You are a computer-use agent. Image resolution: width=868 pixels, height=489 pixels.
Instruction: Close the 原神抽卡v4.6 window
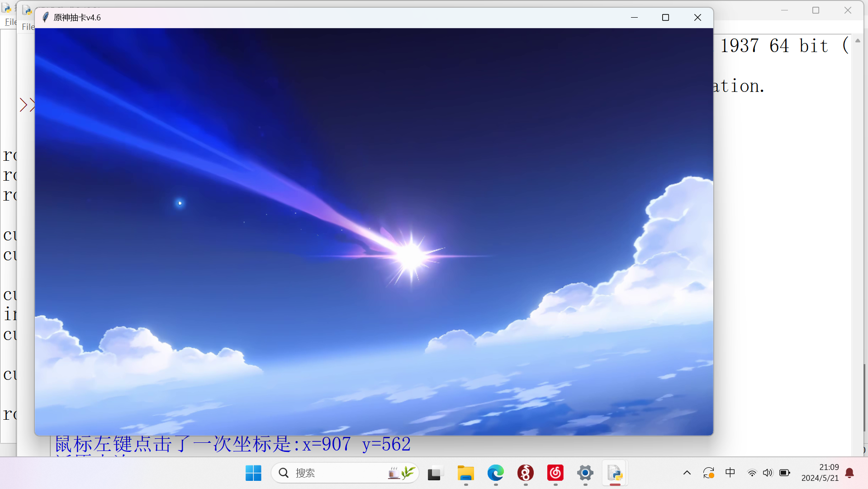[697, 17]
